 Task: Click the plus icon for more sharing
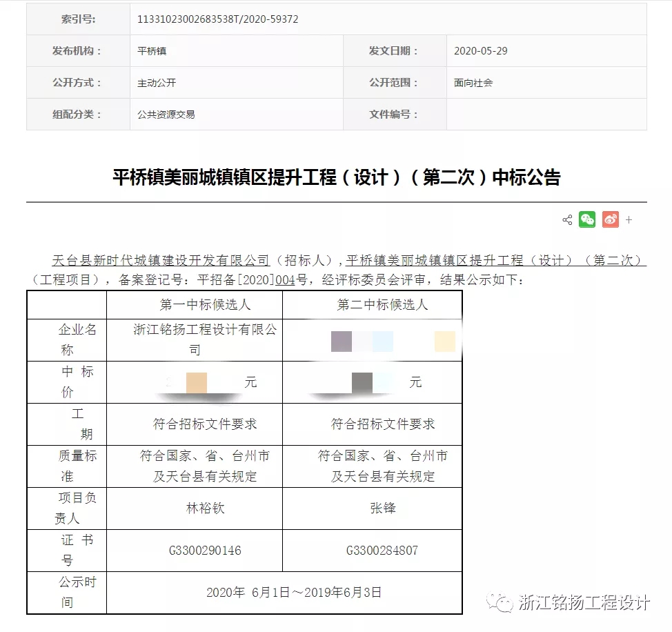coord(629,220)
